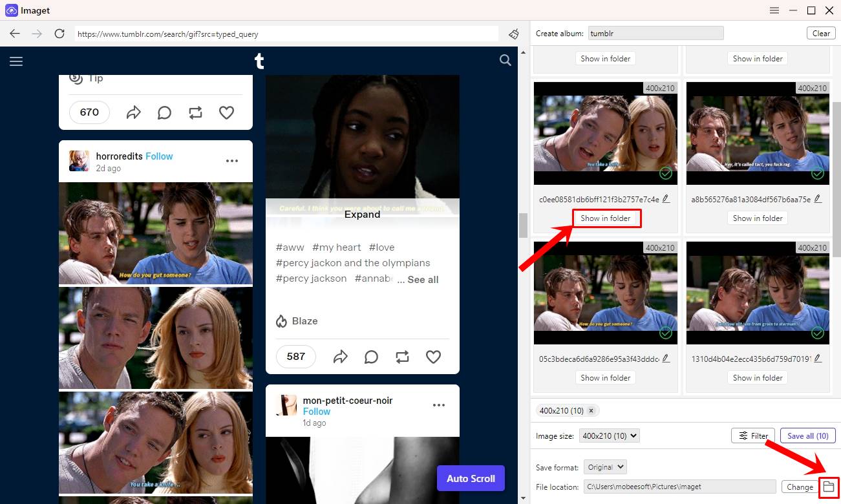841x504 pixels.
Task: Deselect checkmark on the Leonardo DiCaprio GIF
Action: (x=817, y=333)
